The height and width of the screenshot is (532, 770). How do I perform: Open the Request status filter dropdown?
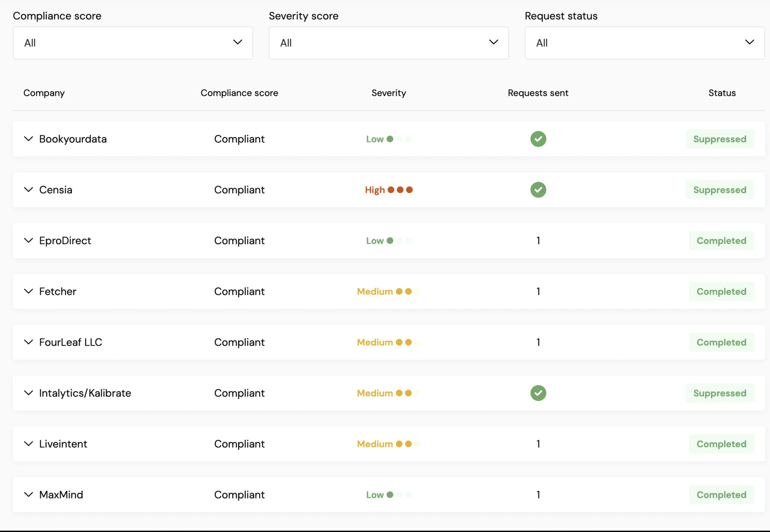coord(644,43)
